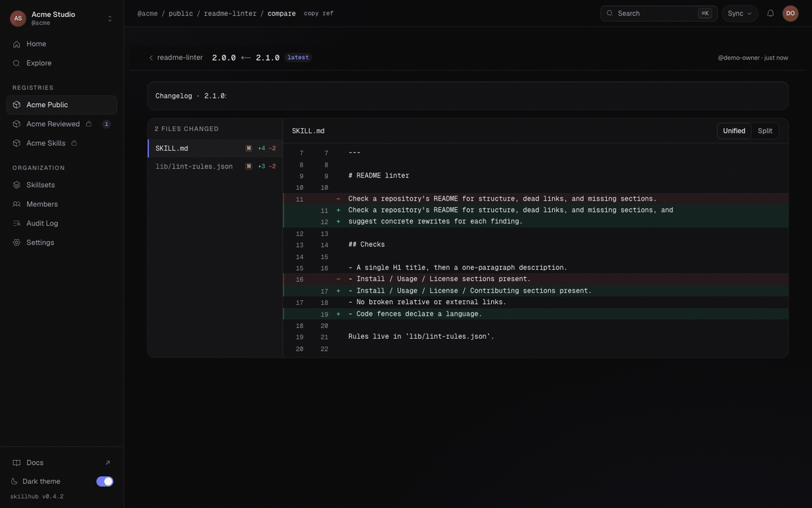Click the lock icon beside Acme Skills
The height and width of the screenshot is (508, 812).
coord(74,143)
